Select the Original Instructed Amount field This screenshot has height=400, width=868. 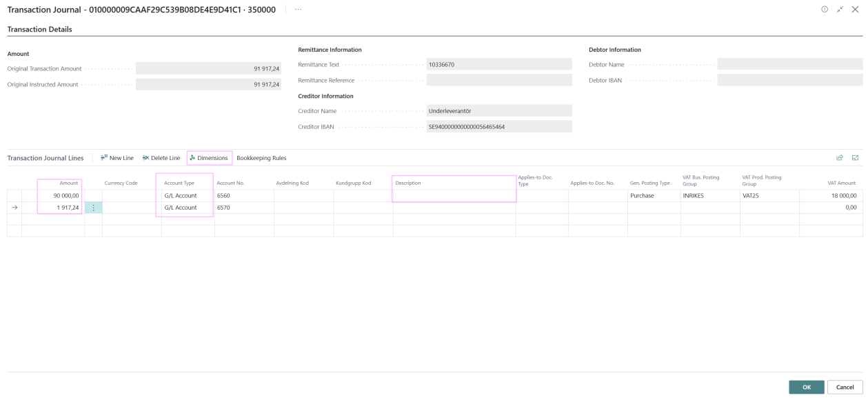tap(209, 84)
